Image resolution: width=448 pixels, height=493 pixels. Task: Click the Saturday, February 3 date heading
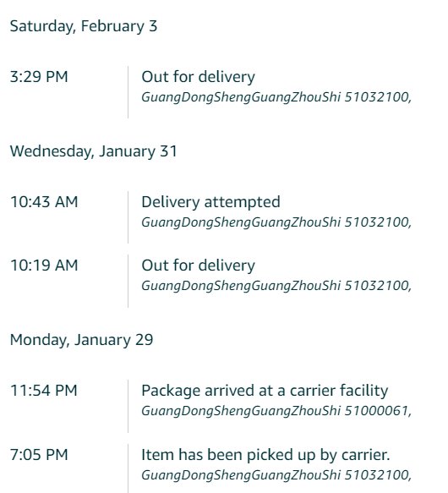pos(84,26)
